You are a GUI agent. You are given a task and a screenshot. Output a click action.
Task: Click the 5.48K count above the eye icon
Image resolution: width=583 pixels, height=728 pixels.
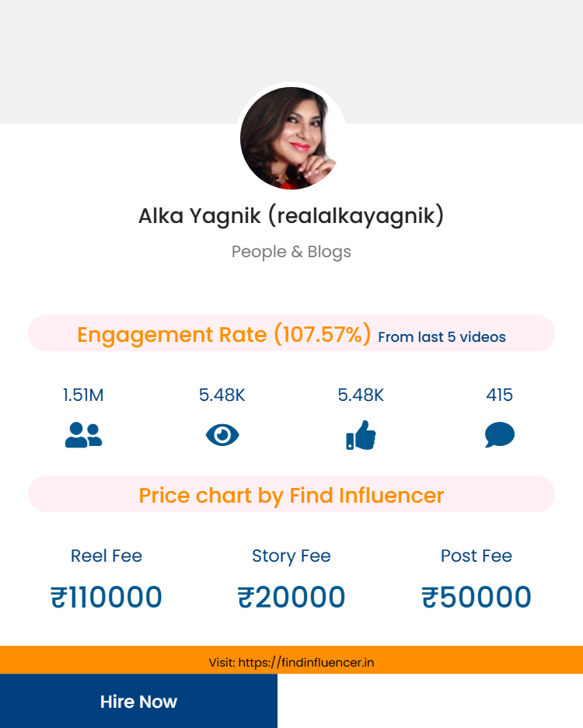tap(222, 395)
